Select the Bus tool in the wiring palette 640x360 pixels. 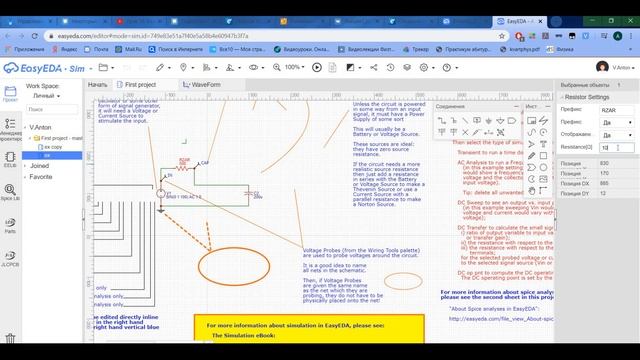453,121
